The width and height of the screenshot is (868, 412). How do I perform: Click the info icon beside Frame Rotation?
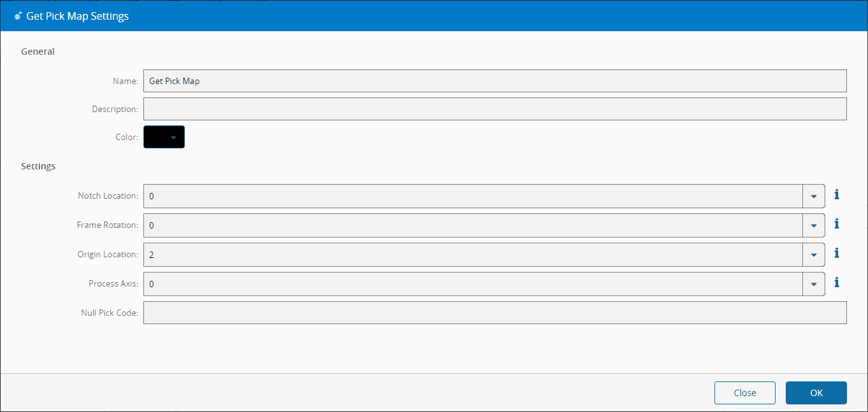pos(837,224)
